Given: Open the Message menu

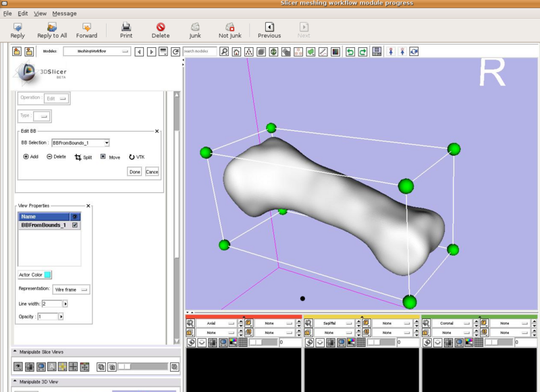Looking at the screenshot, I should (64, 13).
